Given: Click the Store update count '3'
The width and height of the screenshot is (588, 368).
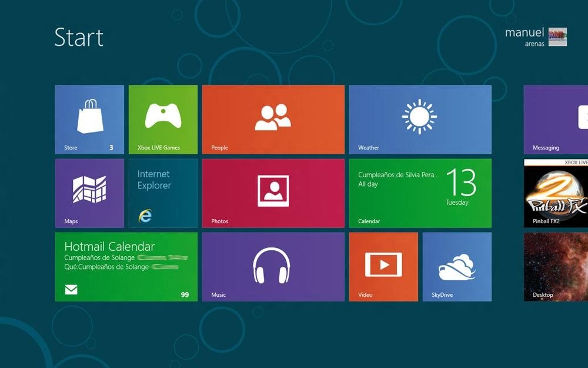Looking at the screenshot, I should pos(111,148).
